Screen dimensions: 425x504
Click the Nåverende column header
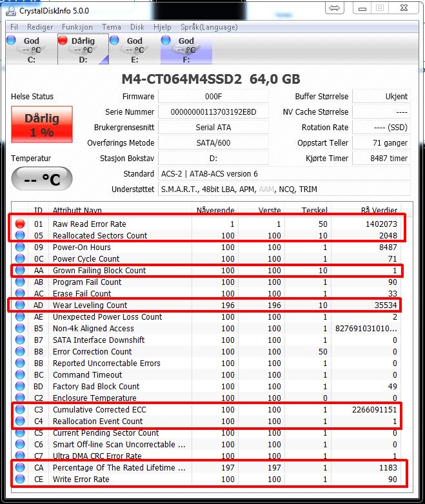215,211
